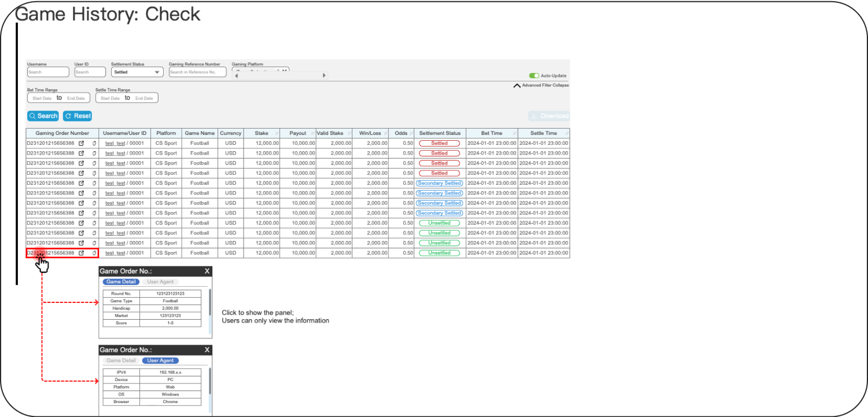Click the Bet Time Range start date
Image resolution: width=868 pixels, height=417 pixels.
point(42,98)
